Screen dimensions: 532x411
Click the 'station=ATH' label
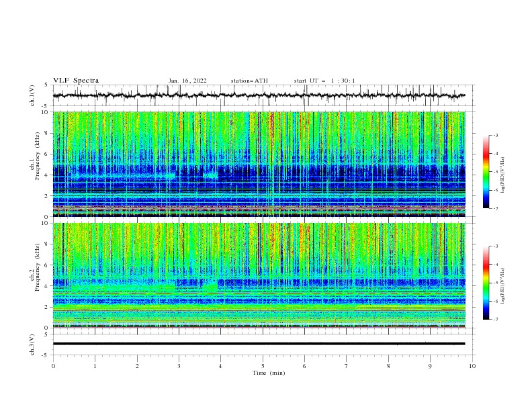tap(249, 81)
